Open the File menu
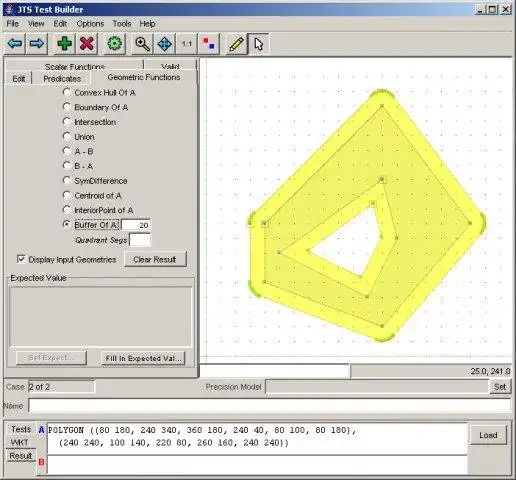Viewport: 516px width, 480px height. 13,24
